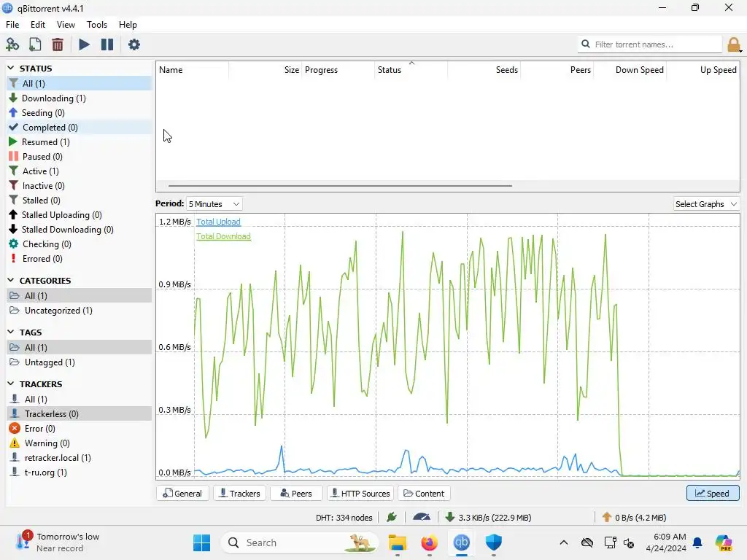
Task: Click the Total Upload graph legend link
Action: pyautogui.click(x=218, y=222)
